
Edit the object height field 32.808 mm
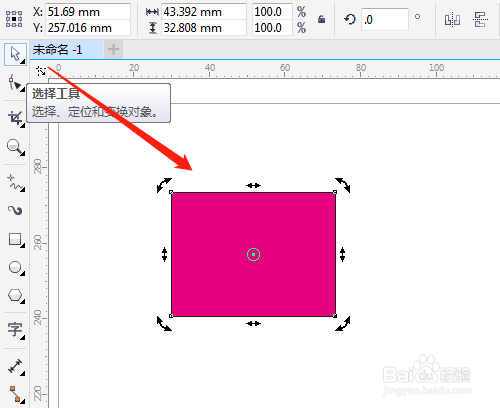[x=204, y=28]
